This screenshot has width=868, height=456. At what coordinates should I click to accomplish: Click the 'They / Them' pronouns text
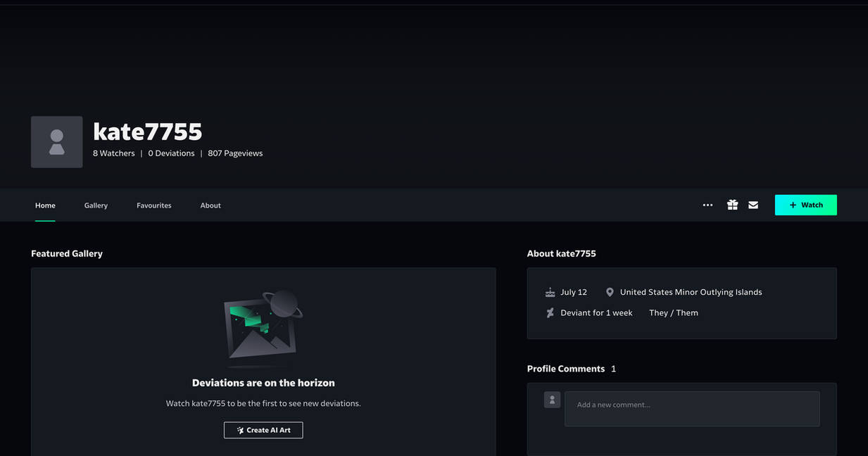[x=674, y=313]
